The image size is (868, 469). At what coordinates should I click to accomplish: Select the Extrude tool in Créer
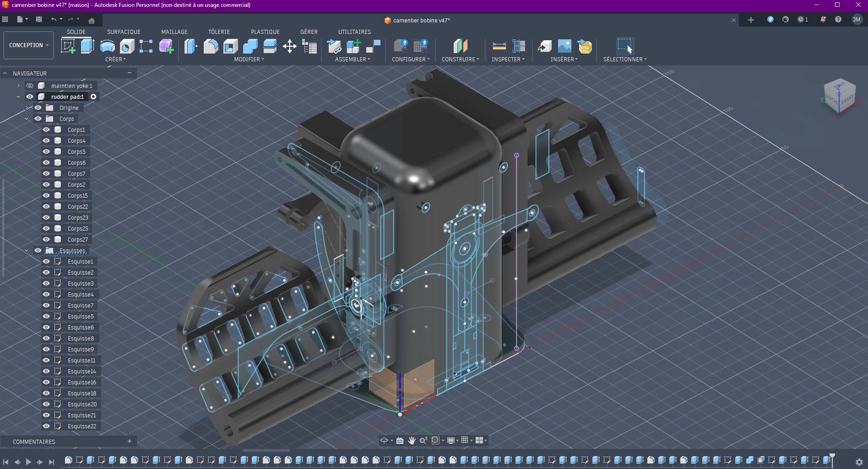(x=87, y=46)
